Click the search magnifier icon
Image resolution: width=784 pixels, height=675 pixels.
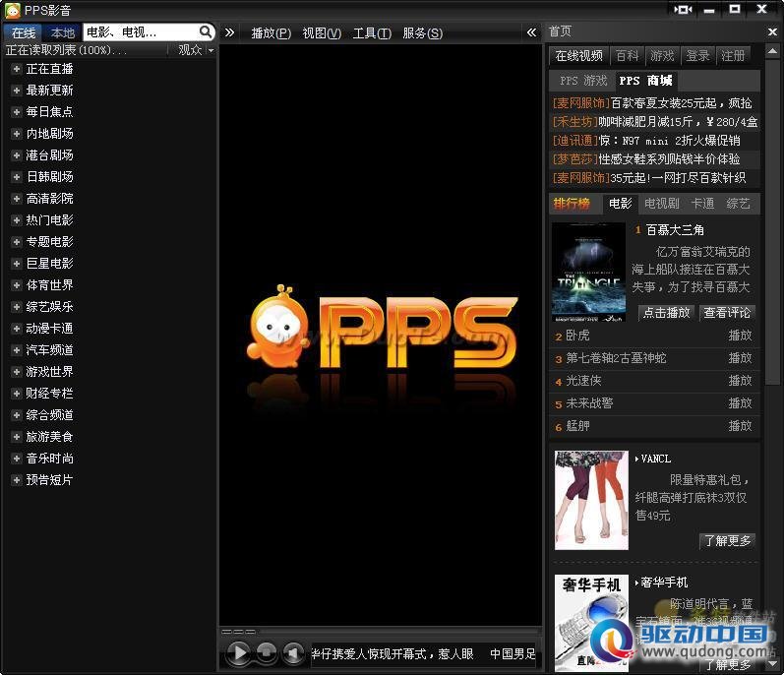[205, 32]
